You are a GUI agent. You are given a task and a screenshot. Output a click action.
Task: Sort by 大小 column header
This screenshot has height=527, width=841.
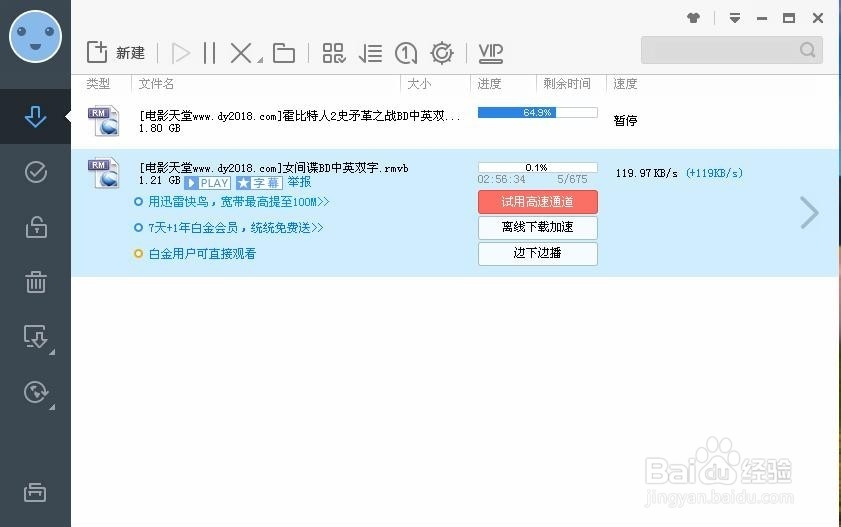pyautogui.click(x=419, y=84)
